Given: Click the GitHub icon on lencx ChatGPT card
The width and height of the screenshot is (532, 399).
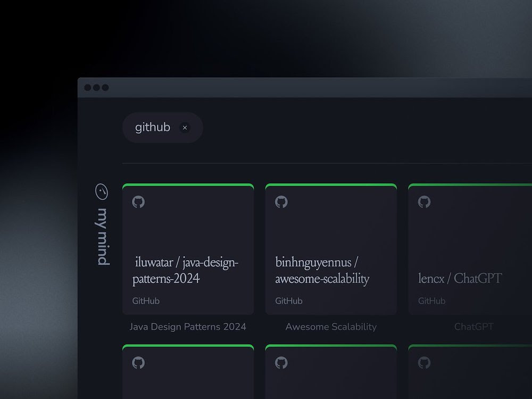Looking at the screenshot, I should [424, 202].
